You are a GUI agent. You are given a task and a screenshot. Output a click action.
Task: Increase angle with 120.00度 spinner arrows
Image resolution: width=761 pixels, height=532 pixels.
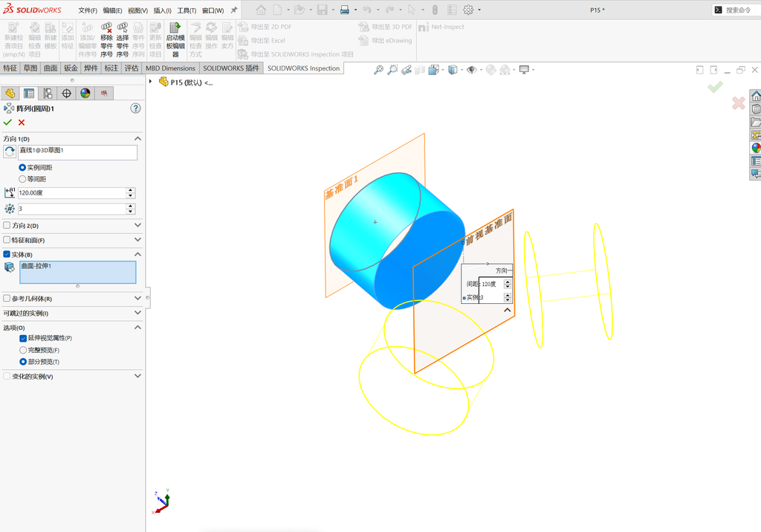(130, 190)
